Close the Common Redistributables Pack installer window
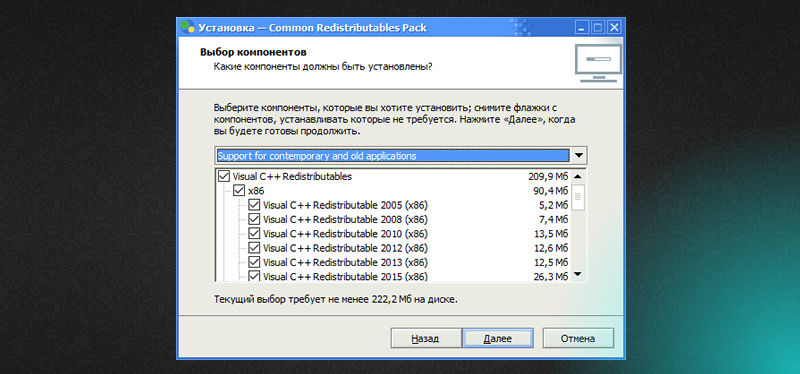The width and height of the screenshot is (800, 374). click(x=614, y=28)
